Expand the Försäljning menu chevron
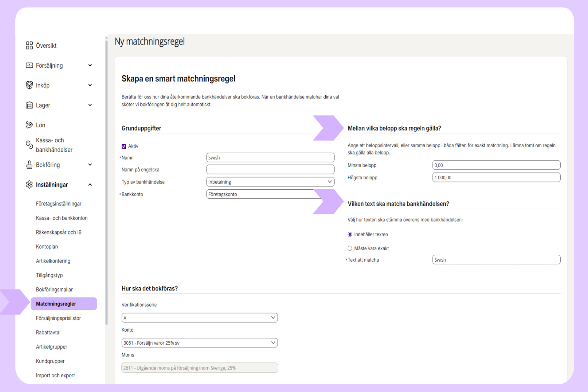Image resolution: width=588 pixels, height=392 pixels. [x=90, y=65]
